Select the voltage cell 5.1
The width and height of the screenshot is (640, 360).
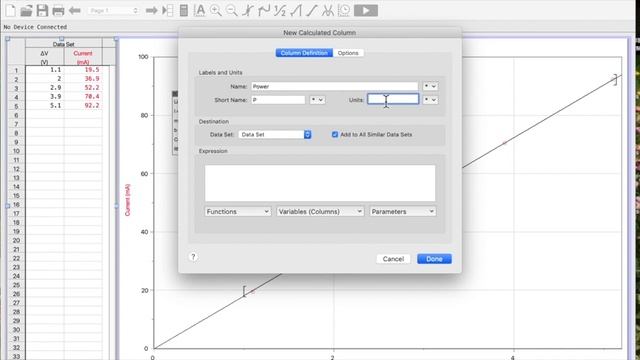pos(44,106)
